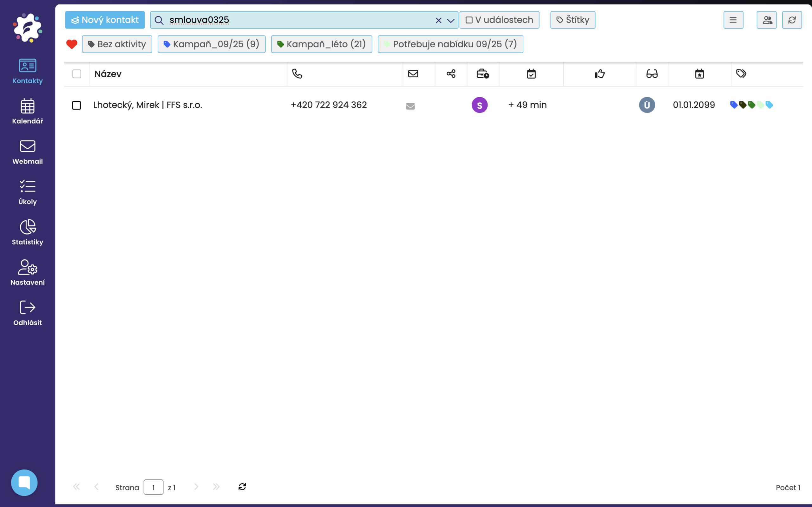The height and width of the screenshot is (507, 812).
Task: Click the thumbs-up column header icon
Action: 599,74
